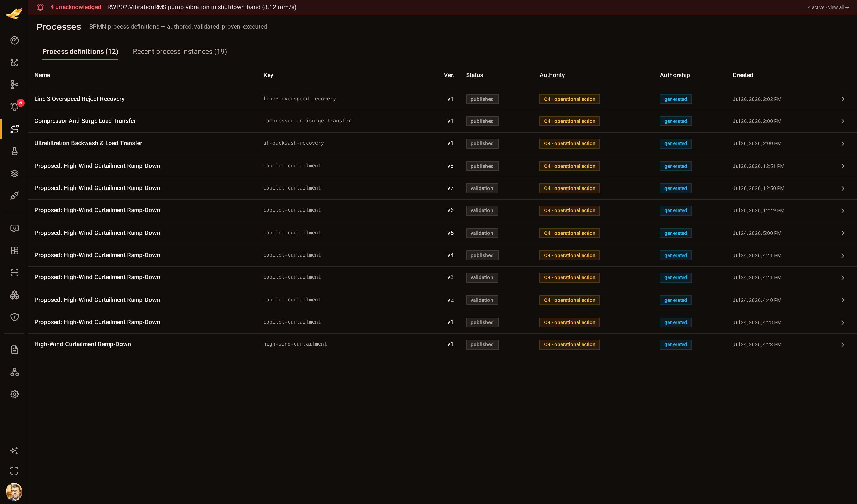Click the Name column header
The width and height of the screenshot is (857, 504).
[42, 75]
